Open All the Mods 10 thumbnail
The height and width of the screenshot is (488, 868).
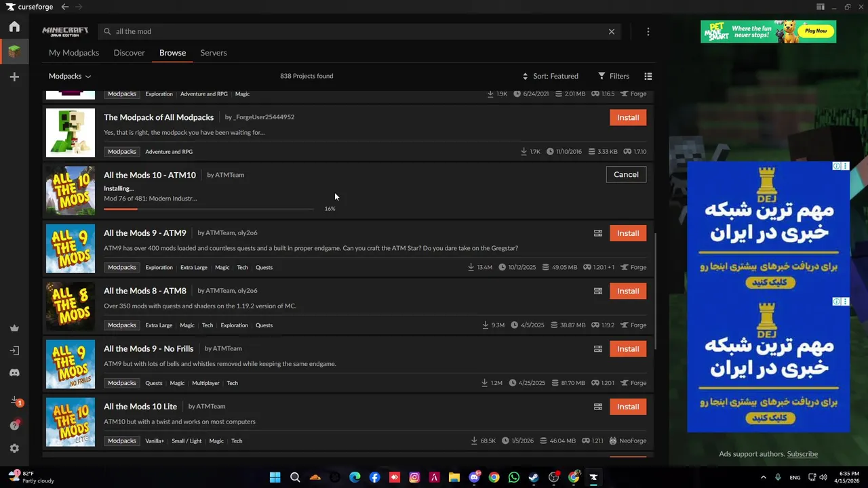(71, 190)
